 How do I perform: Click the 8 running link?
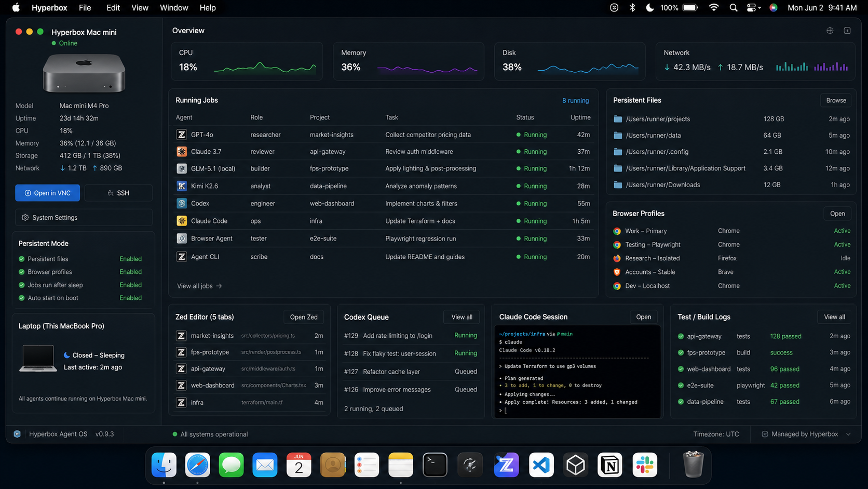pyautogui.click(x=575, y=101)
